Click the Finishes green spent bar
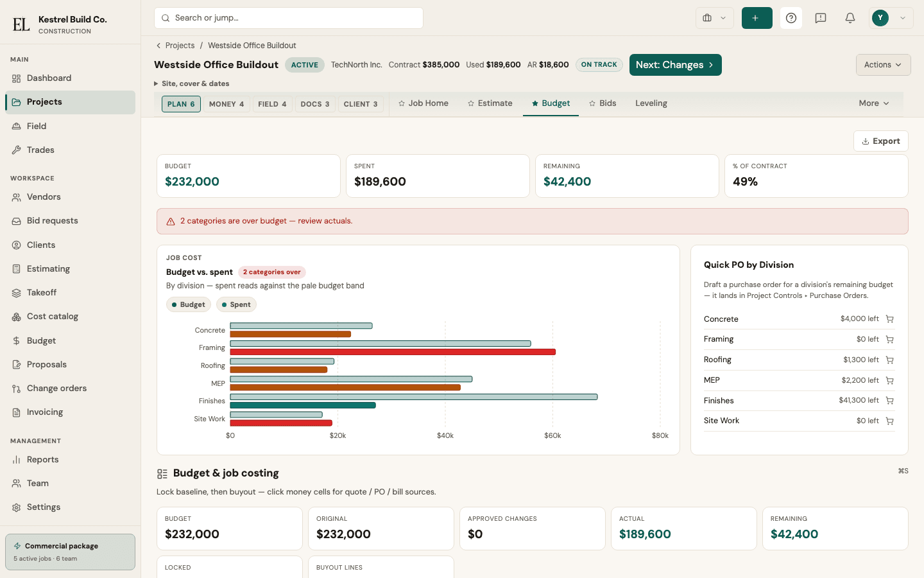Screen dimensions: 924x578 (303, 405)
